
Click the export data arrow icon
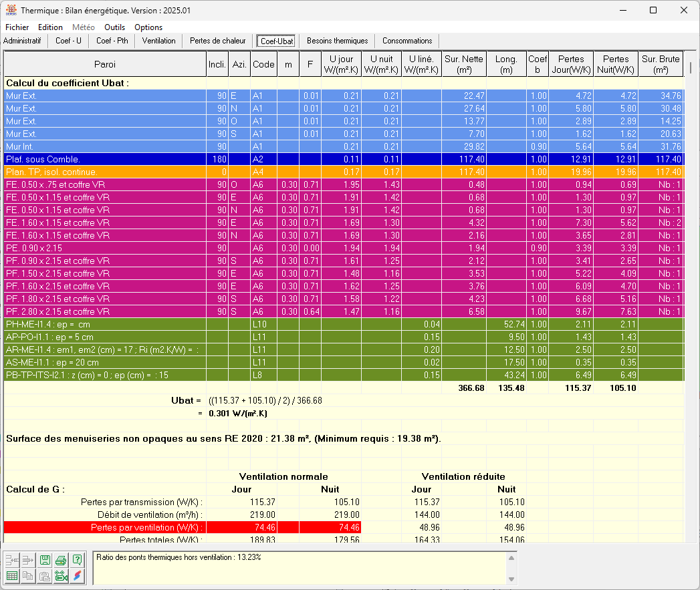[27, 560]
